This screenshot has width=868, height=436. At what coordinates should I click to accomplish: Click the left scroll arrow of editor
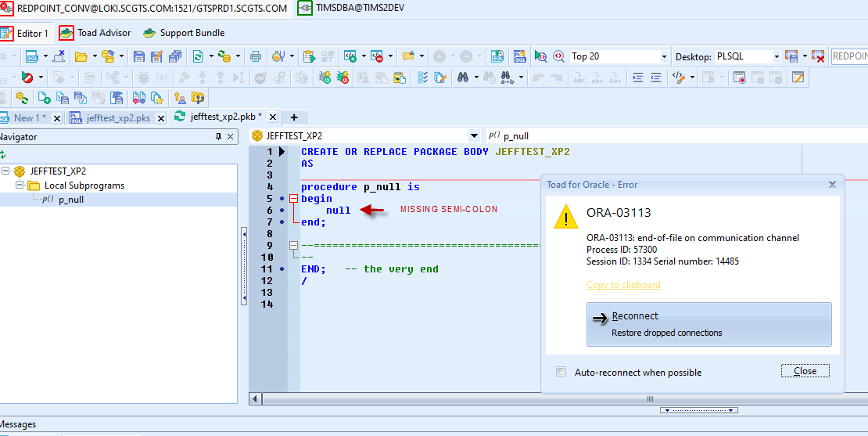click(x=256, y=399)
